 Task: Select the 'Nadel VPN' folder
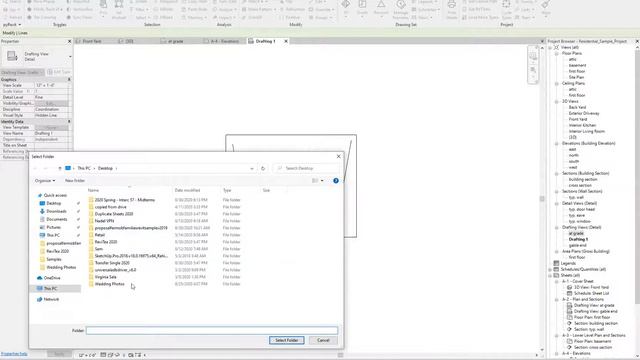104,221
